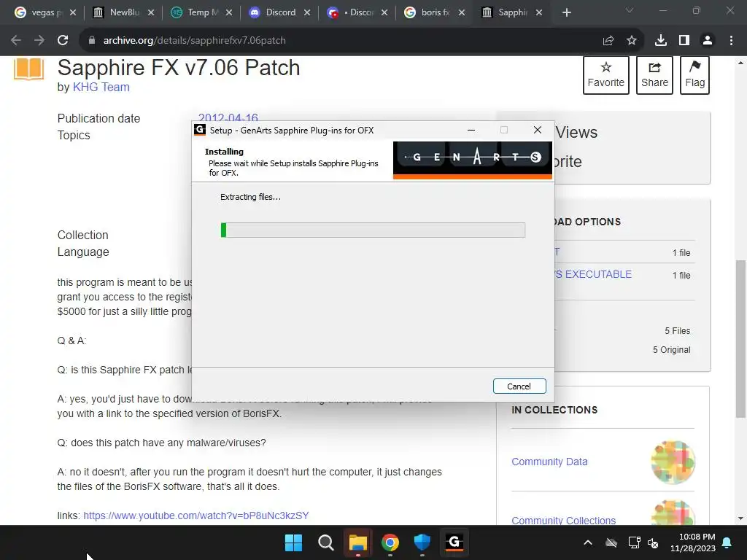
Task: Click the orange texts book icon
Action: pyautogui.click(x=28, y=69)
